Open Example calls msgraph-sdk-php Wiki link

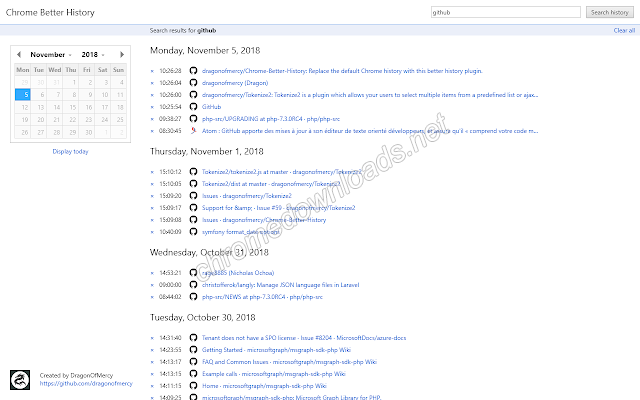tap(273, 374)
